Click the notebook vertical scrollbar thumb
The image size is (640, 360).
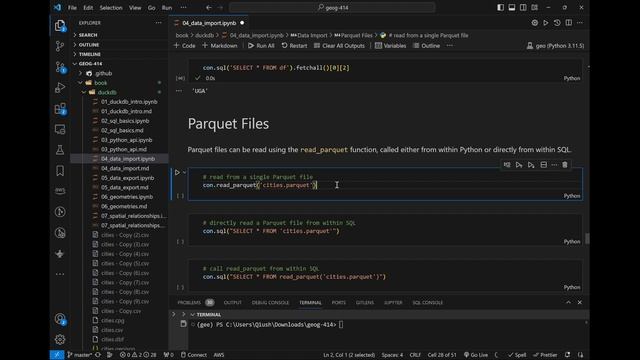[587, 238]
